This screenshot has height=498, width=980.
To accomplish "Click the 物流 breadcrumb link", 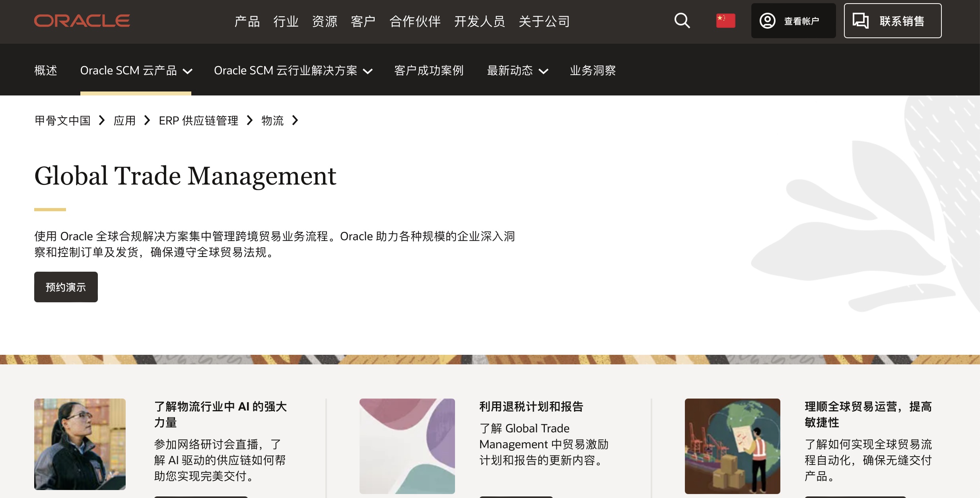I will [272, 121].
